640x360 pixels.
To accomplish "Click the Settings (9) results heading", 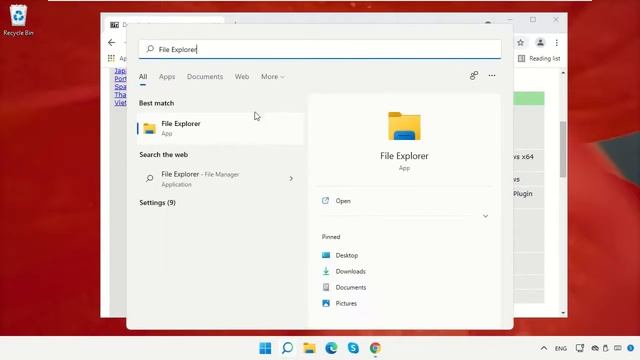I will click(x=158, y=203).
